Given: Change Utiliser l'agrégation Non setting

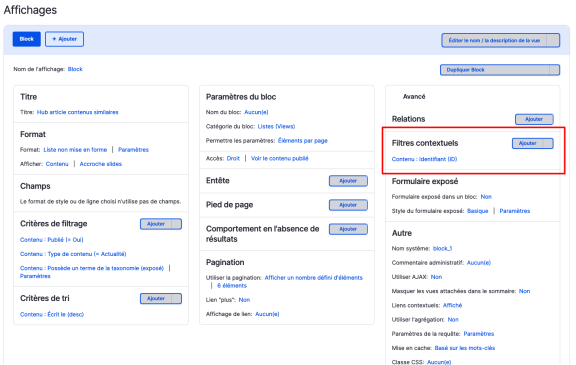Looking at the screenshot, I should click(453, 319).
